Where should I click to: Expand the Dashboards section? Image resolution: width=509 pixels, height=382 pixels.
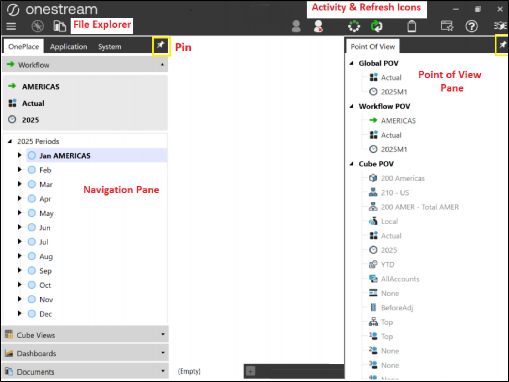point(85,353)
